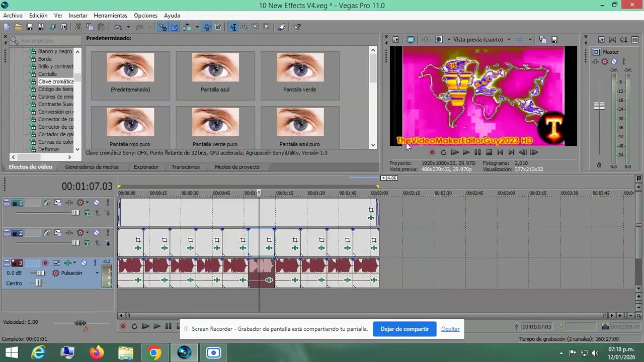Viewport: 644px width, 362px height.
Task: Open Undo history dropdown arrow
Action: pyautogui.click(x=128, y=27)
